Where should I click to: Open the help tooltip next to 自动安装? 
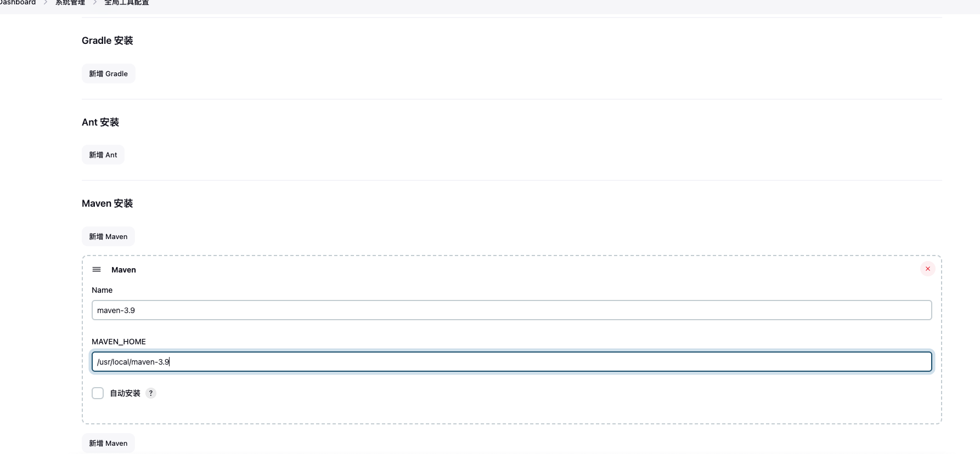coord(151,393)
